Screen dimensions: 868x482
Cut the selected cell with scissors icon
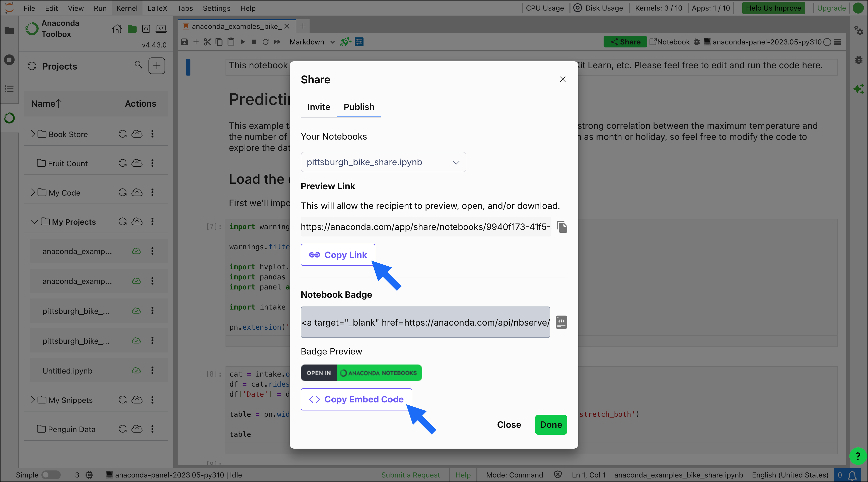[207, 42]
